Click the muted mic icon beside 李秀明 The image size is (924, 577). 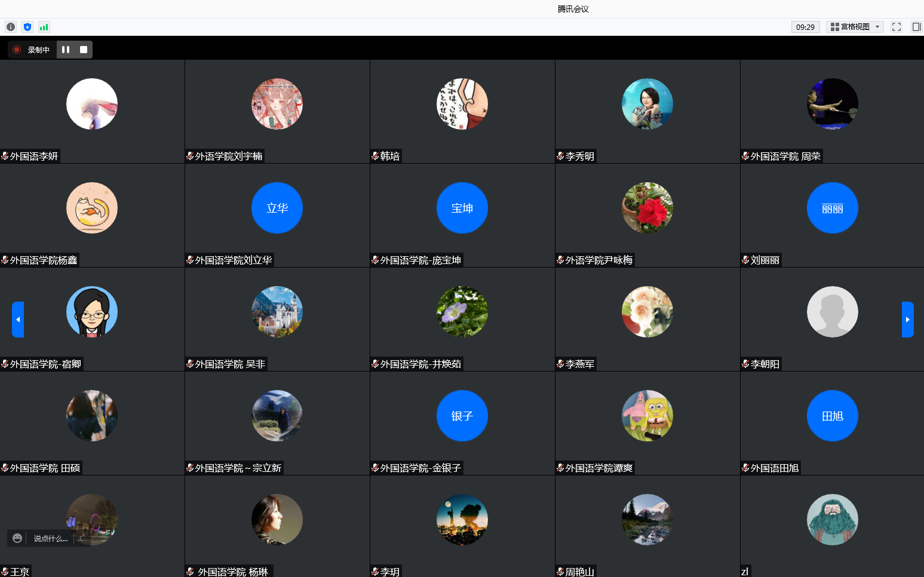pos(560,156)
